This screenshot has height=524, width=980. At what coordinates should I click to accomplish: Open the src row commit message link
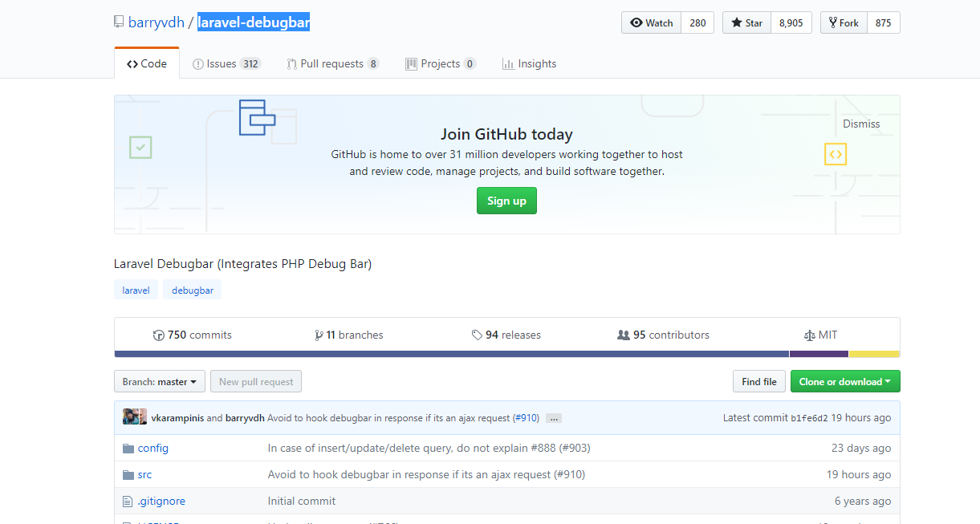(x=426, y=475)
